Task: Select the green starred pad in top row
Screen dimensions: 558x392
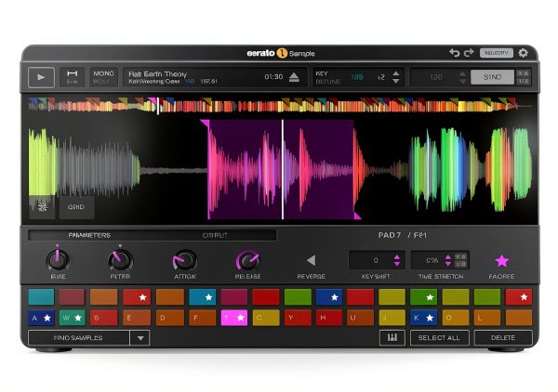Action: (x=423, y=297)
